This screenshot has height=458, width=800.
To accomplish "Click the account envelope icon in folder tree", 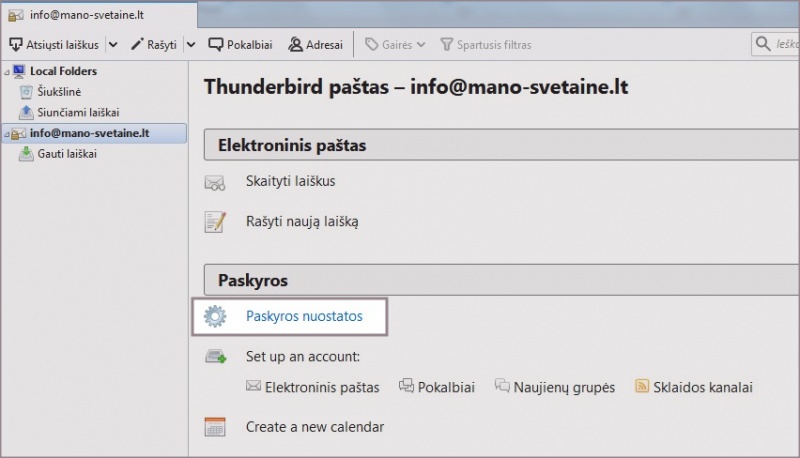I will click(18, 134).
